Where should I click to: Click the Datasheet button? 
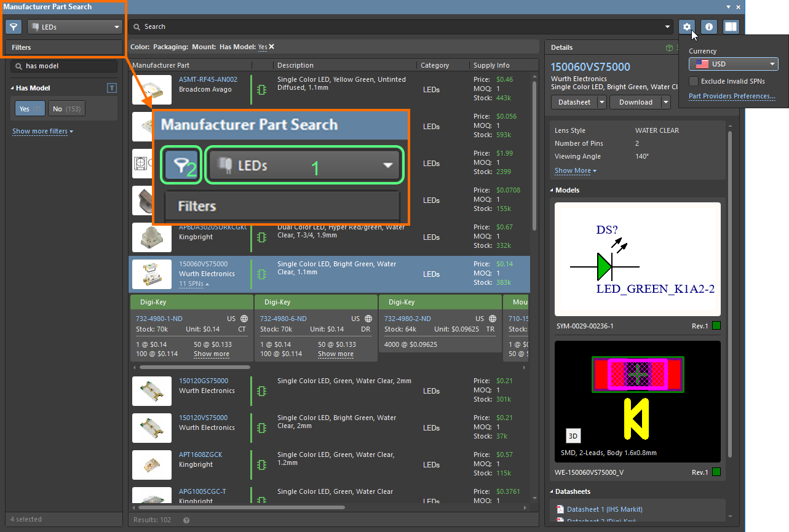(x=573, y=102)
